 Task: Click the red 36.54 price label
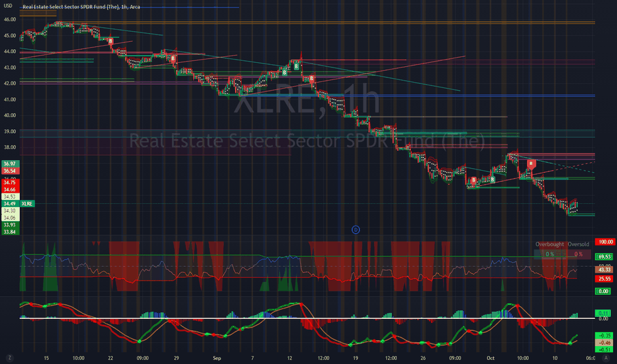(10, 171)
